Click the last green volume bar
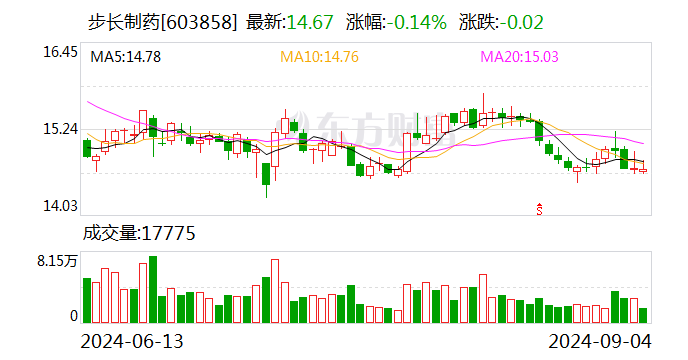This screenshot has height=360, width=688. (643, 316)
